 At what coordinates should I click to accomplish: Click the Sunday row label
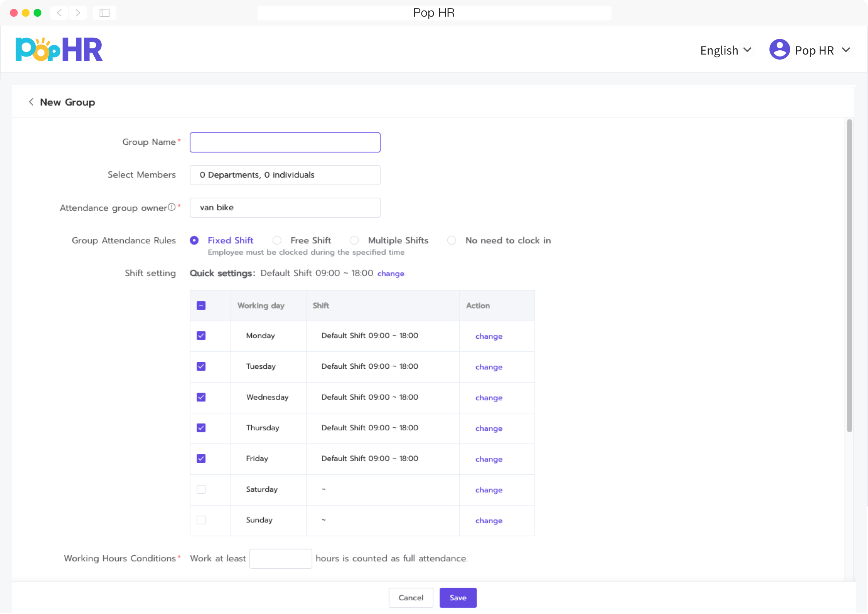click(259, 520)
